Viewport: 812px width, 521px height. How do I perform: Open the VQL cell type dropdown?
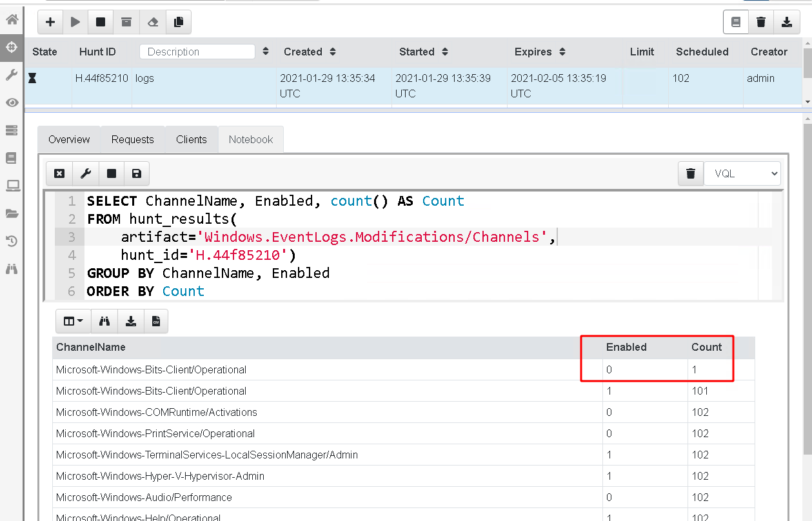742,173
